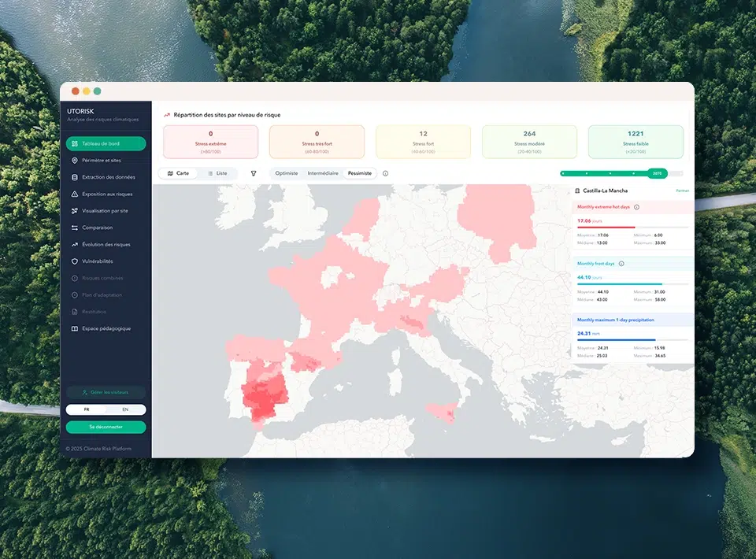
Task: Click the 2070 year slider handle
Action: (657, 173)
